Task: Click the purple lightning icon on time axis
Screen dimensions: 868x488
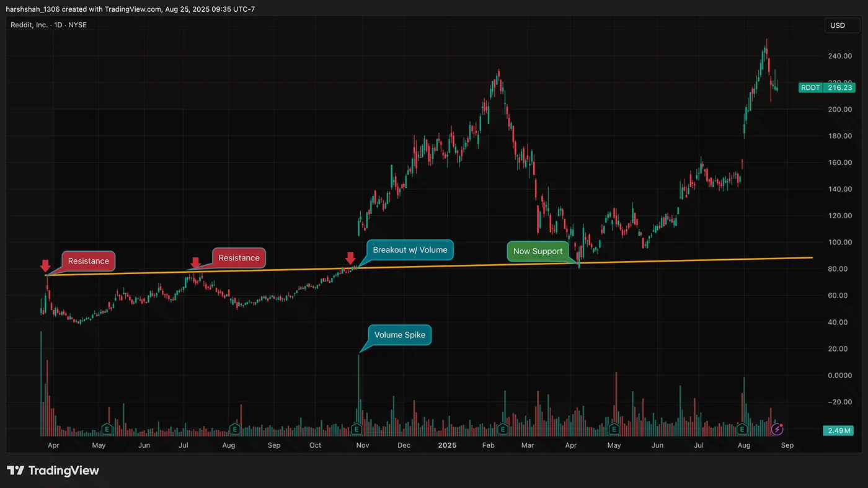Action: pos(777,429)
